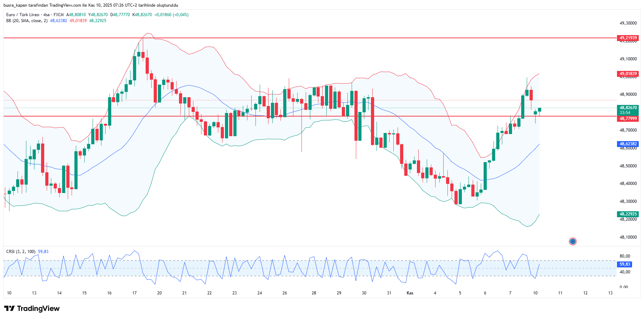Viewport: 644px width, 319px height.
Task: Click the CRSI (3, 2, 100) indicator legend
Action: coord(21,252)
